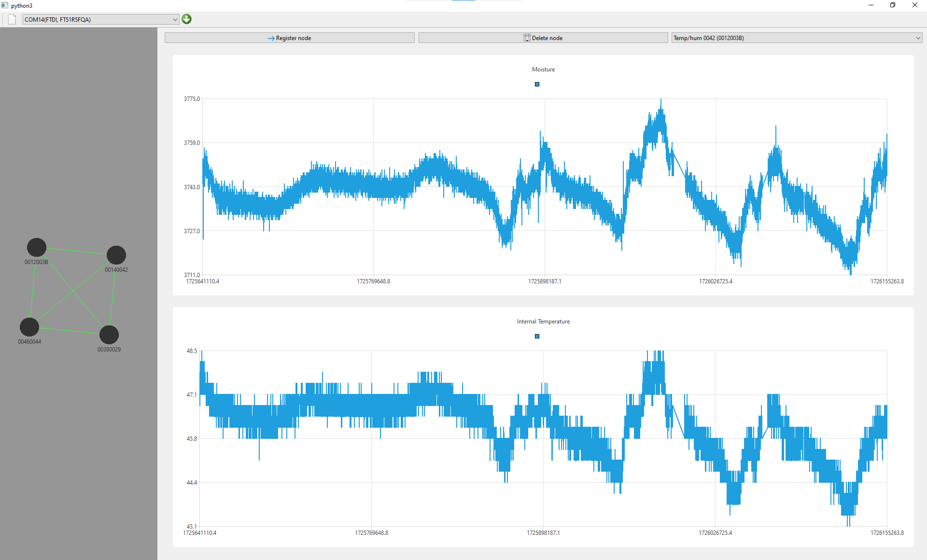927x560 pixels.
Task: Click Moisture y-axis value 3775.0
Action: [192, 99]
